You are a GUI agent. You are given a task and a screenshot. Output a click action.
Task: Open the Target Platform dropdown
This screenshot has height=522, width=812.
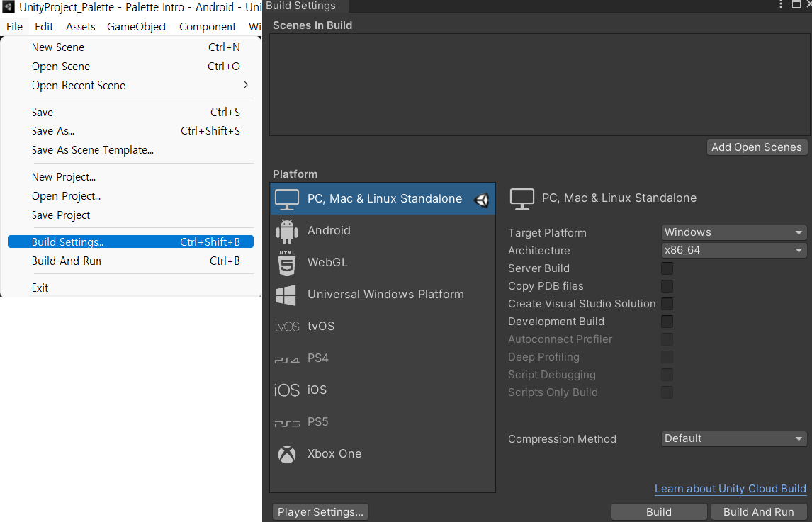[734, 232]
